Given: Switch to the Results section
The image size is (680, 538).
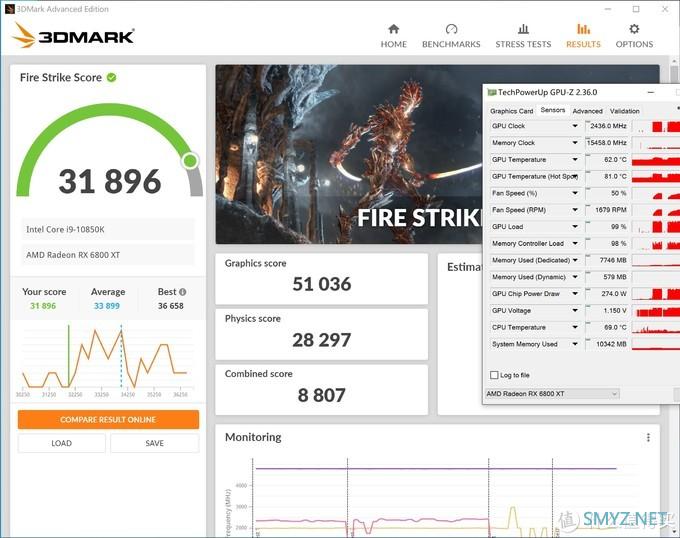Looking at the screenshot, I should (583, 36).
